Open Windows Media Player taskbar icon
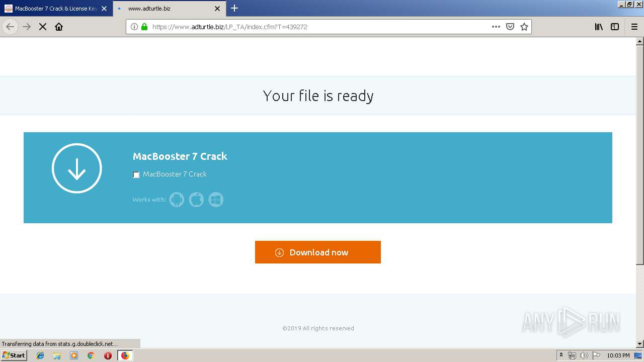 point(74,355)
